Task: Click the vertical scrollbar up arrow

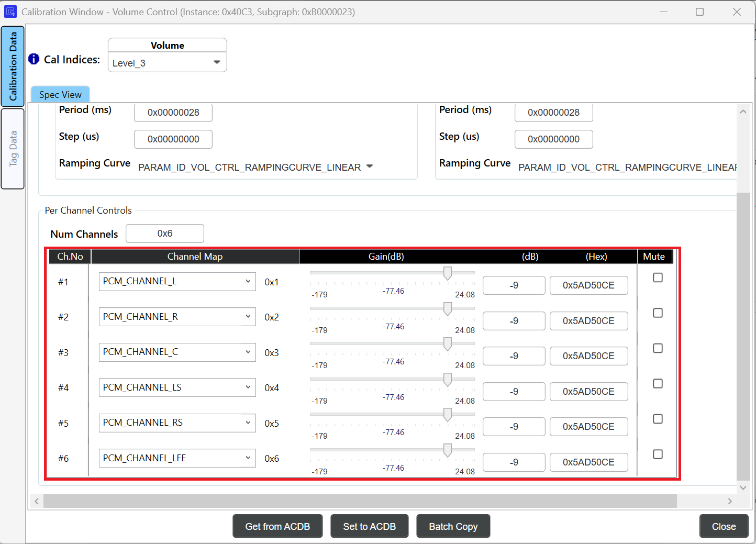Action: (743, 112)
